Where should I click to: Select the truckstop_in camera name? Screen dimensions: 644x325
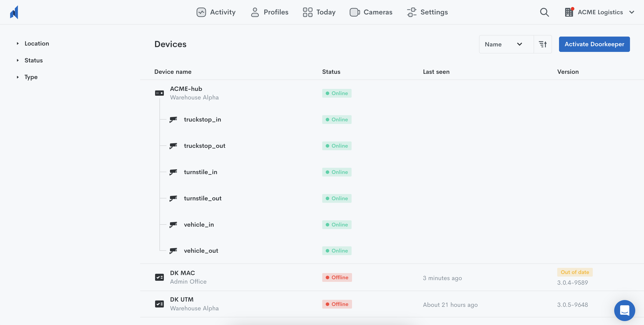[202, 120]
